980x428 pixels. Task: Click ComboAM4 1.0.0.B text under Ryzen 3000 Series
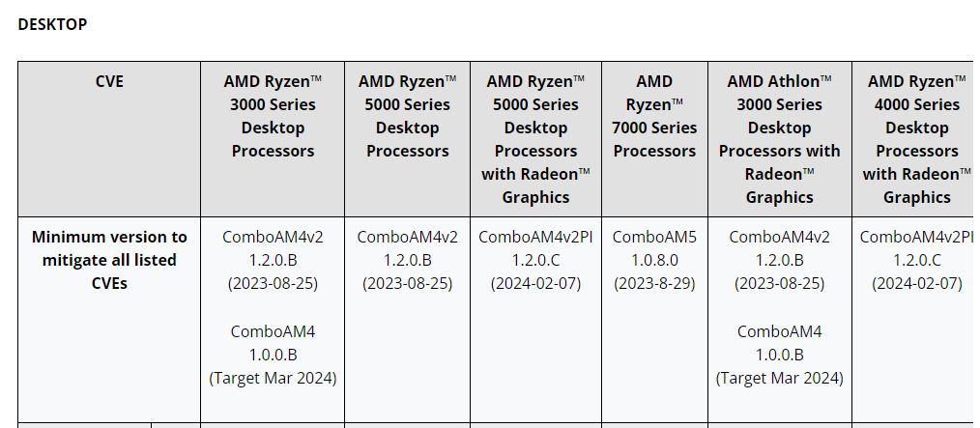pyautogui.click(x=273, y=343)
